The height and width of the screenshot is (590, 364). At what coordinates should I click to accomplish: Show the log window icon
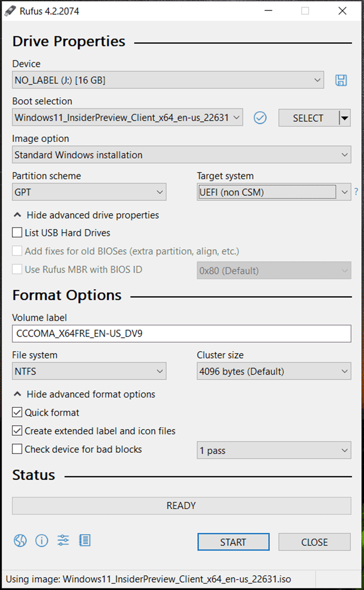(x=85, y=540)
